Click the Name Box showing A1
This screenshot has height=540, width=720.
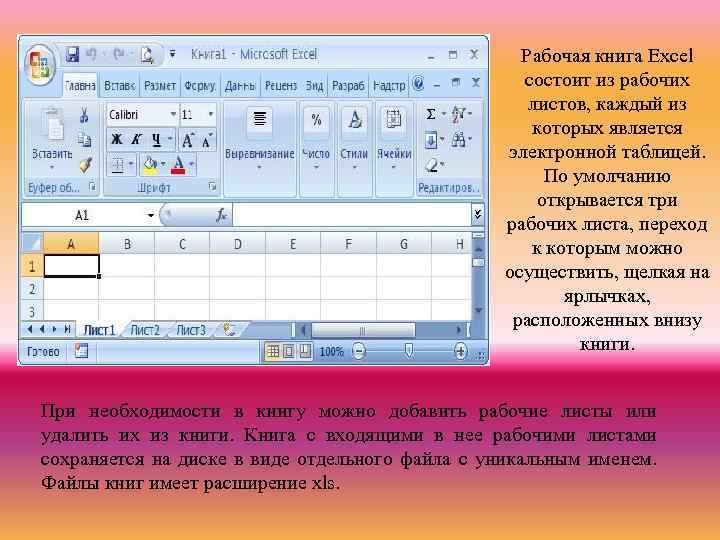click(83, 215)
